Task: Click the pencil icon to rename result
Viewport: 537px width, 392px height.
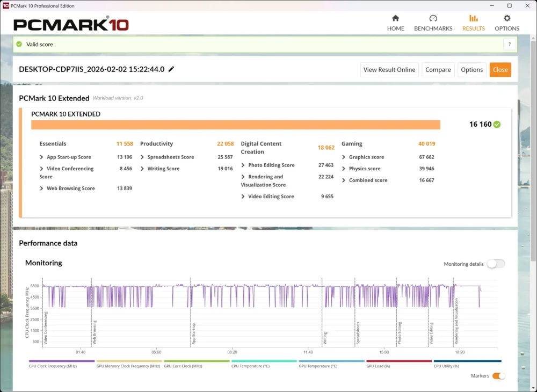Action: (171, 69)
